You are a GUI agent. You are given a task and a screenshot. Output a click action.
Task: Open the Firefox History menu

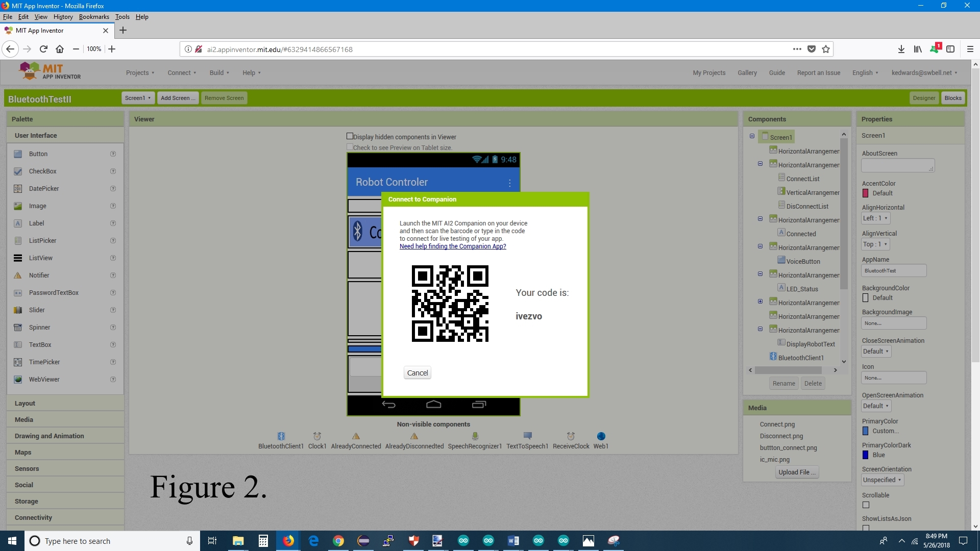click(x=63, y=17)
